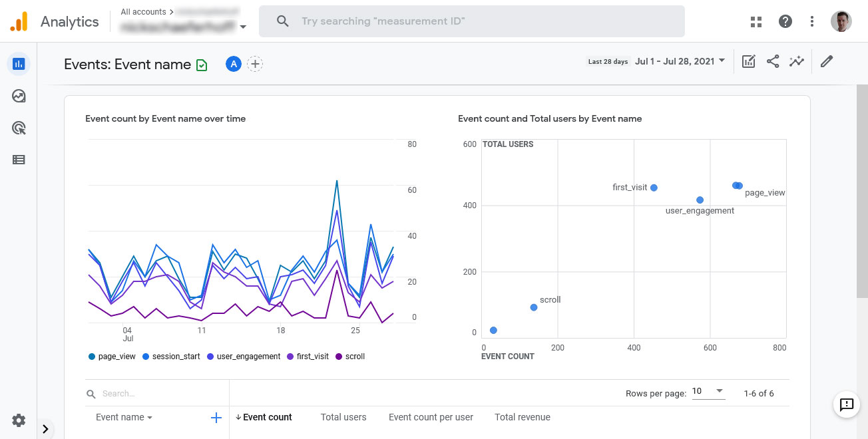Click the table search field
The width and height of the screenshot is (868, 439).
tap(157, 394)
